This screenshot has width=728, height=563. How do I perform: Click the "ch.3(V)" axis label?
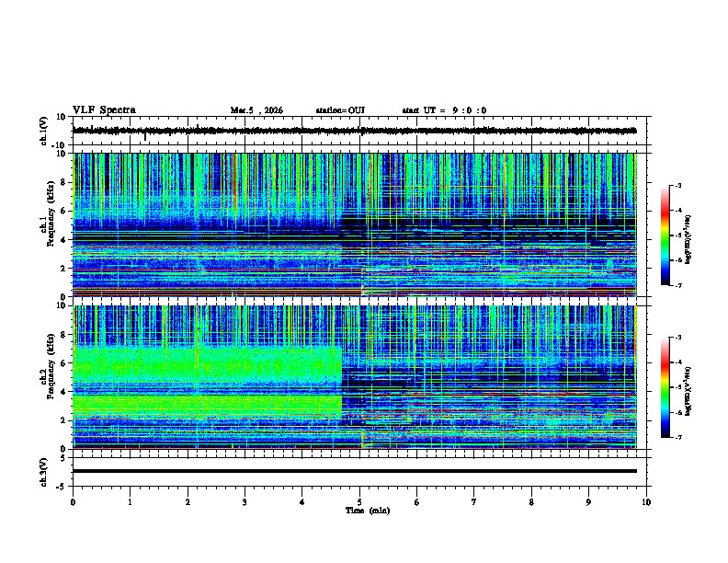coord(44,473)
